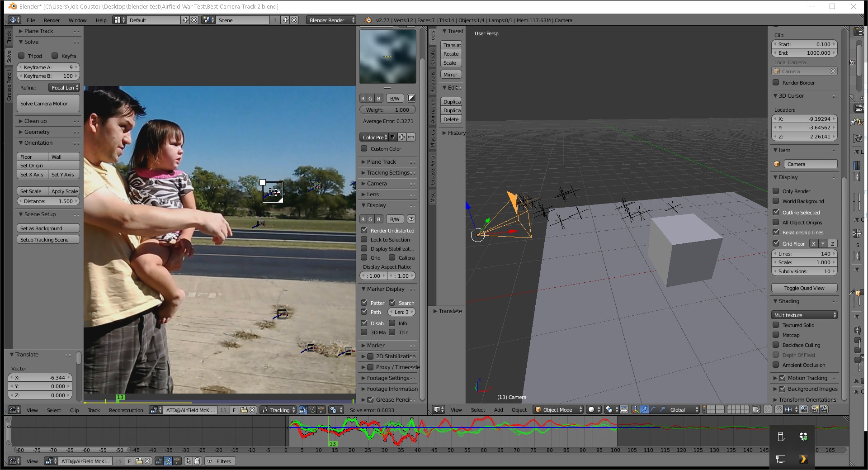The image size is (868, 470).
Task: Select scale manipulator icon
Action: [x=662, y=409]
